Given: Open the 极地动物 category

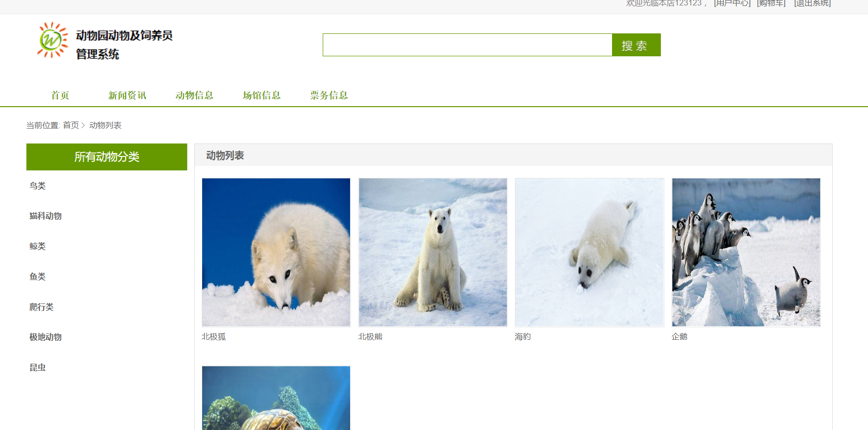Looking at the screenshot, I should pyautogui.click(x=45, y=337).
